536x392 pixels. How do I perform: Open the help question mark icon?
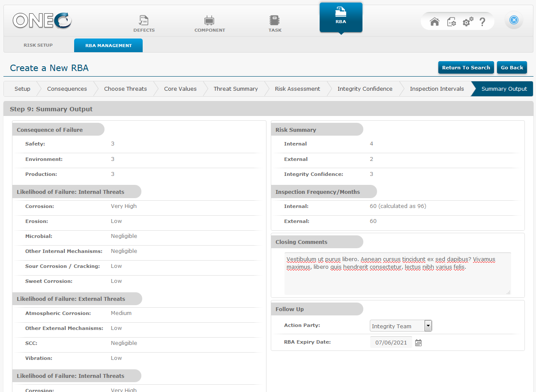pyautogui.click(x=482, y=22)
